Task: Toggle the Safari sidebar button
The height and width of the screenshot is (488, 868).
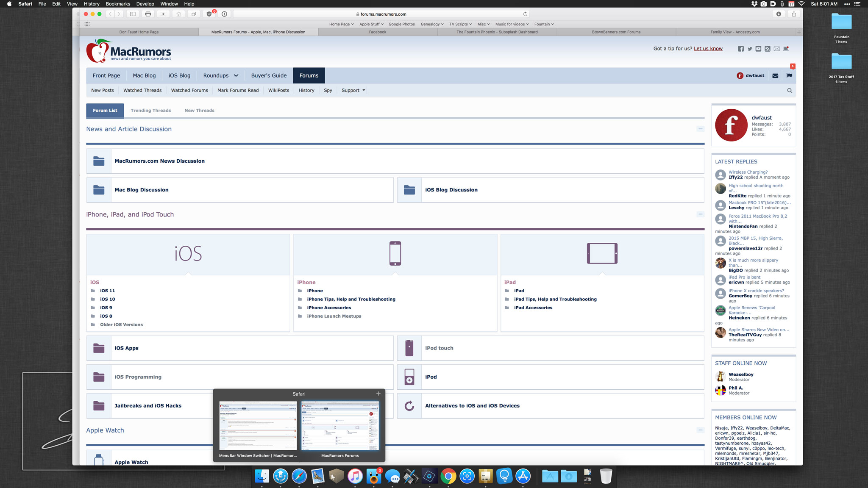Action: pyautogui.click(x=133, y=14)
